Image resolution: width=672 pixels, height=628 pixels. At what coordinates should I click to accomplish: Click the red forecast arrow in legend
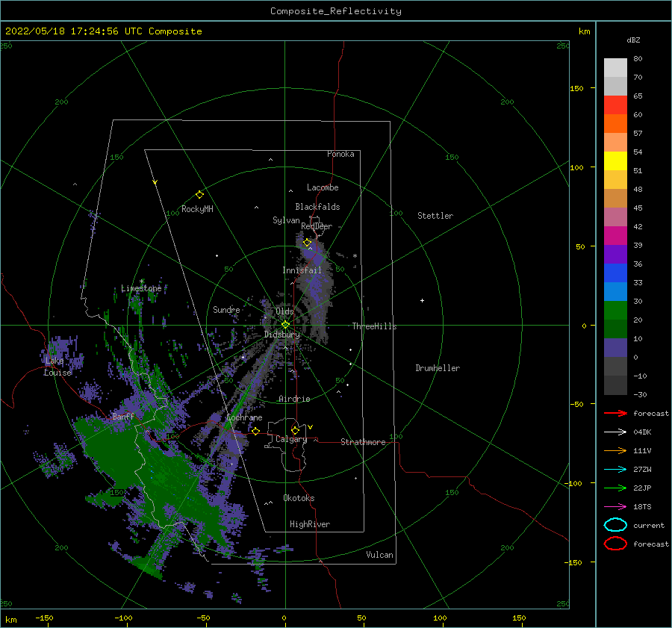(x=615, y=413)
